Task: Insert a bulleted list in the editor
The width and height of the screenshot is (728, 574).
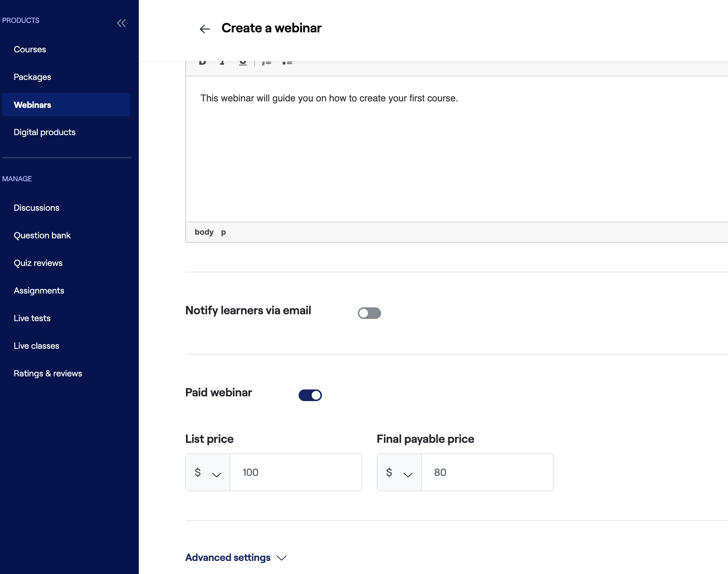Action: tap(287, 63)
